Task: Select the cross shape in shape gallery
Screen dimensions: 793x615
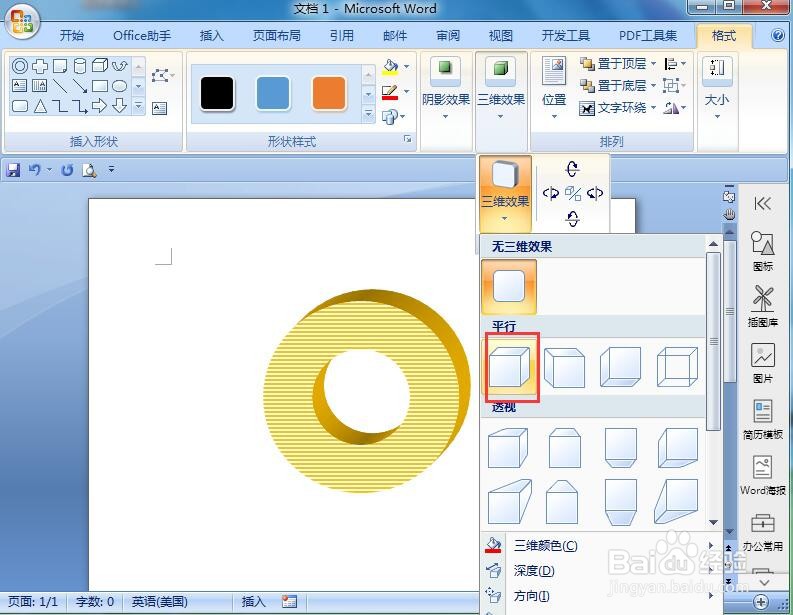Action: tap(40, 66)
